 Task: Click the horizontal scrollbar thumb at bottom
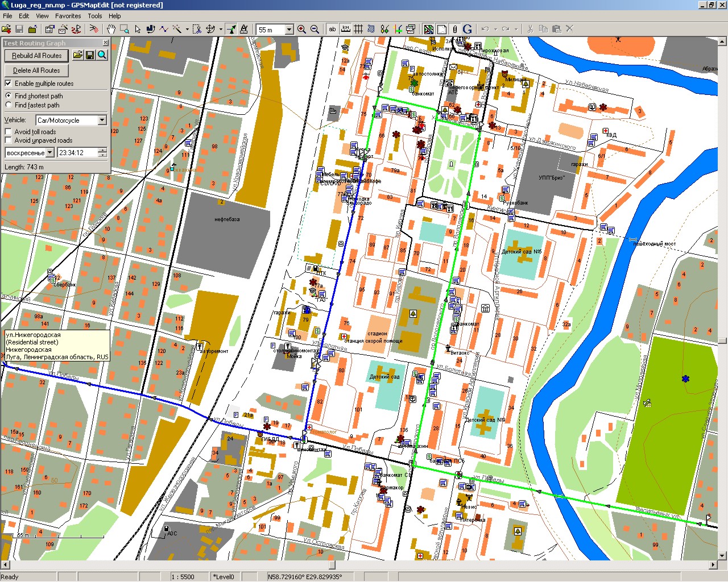click(332, 565)
